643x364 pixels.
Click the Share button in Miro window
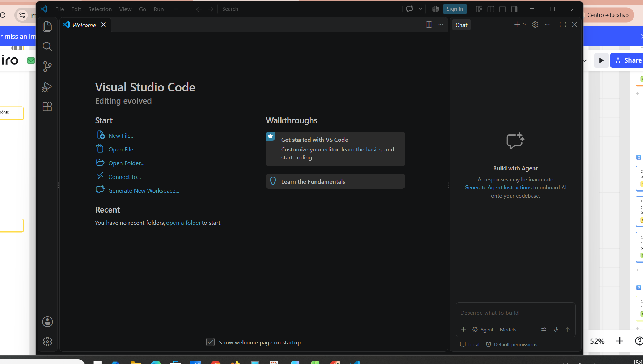click(627, 60)
